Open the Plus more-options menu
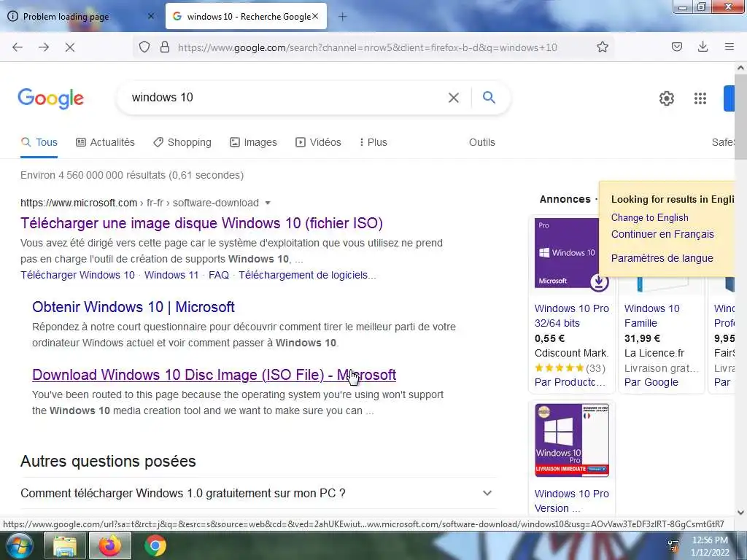 pyautogui.click(x=373, y=142)
